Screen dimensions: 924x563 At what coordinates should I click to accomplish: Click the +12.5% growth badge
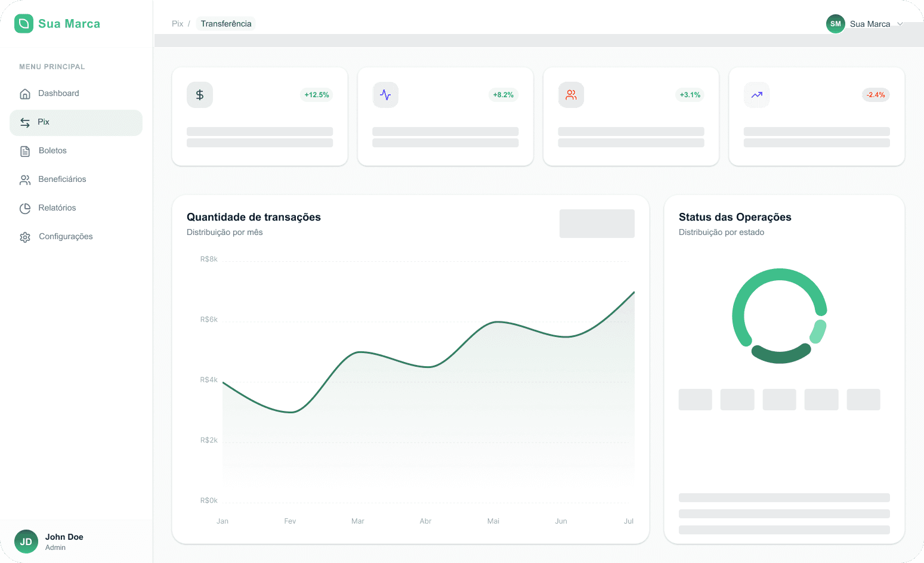[316, 94]
